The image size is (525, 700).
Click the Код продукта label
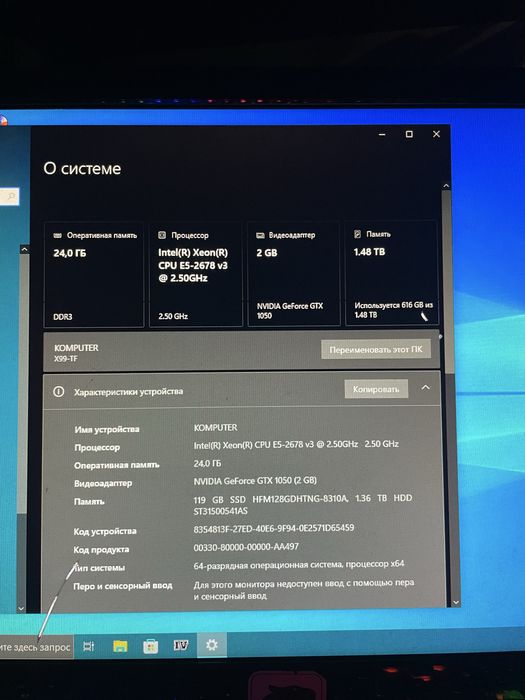[101, 550]
